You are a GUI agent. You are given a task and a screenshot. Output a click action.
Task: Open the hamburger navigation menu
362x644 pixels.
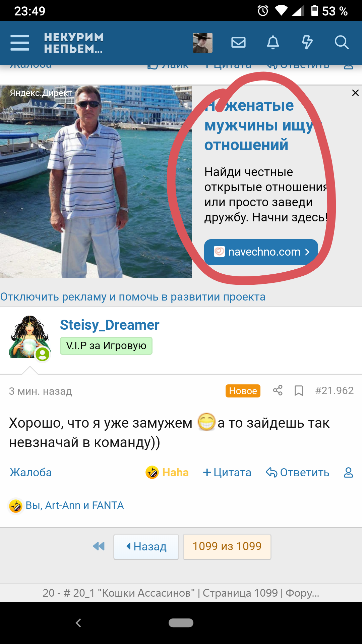pyautogui.click(x=20, y=43)
